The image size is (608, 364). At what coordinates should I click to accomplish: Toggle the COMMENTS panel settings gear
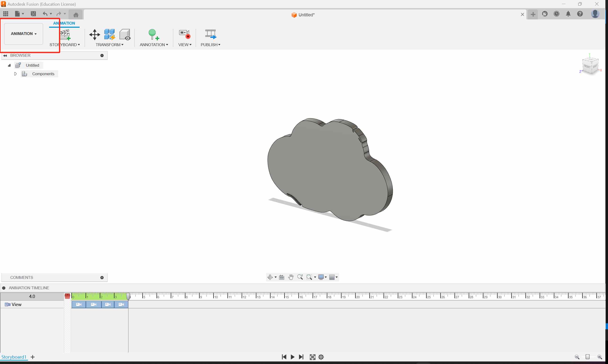[102, 277]
